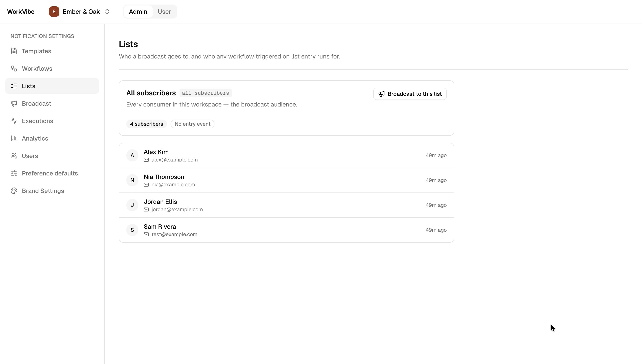
Task: Select Lists in sidebar
Action: click(52, 86)
